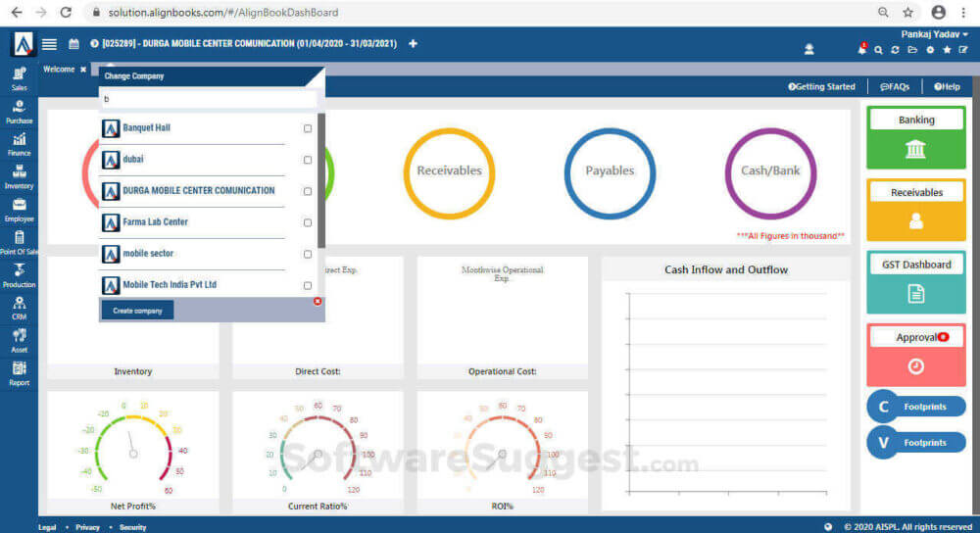Open the FAQs menu item
The height and width of the screenshot is (533, 980).
(x=895, y=86)
